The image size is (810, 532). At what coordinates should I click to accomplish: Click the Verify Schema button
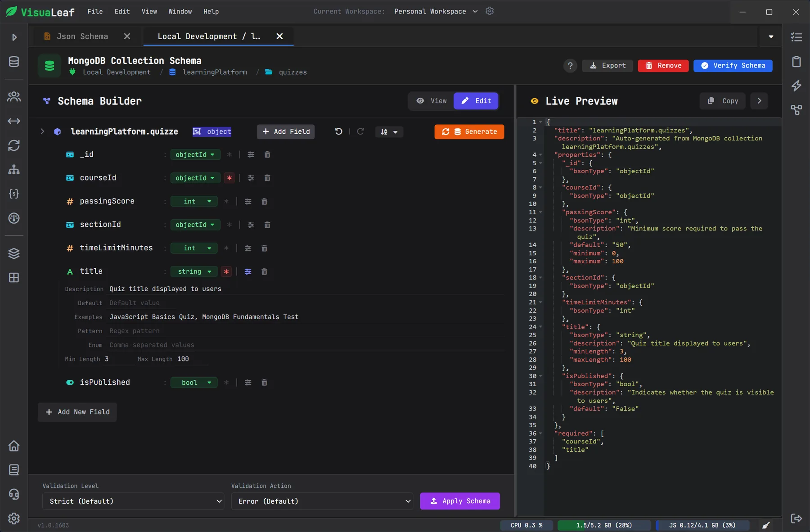tap(733, 66)
